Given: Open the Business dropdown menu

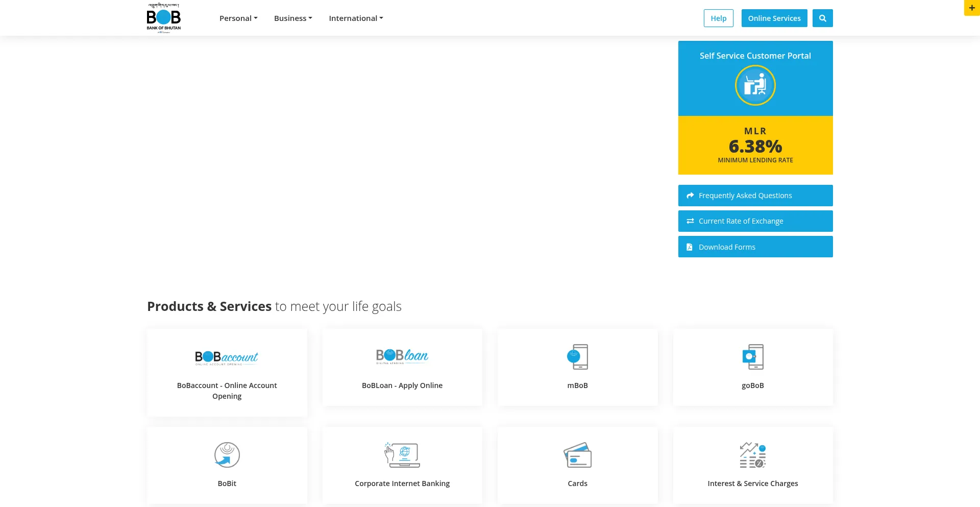Looking at the screenshot, I should (293, 18).
